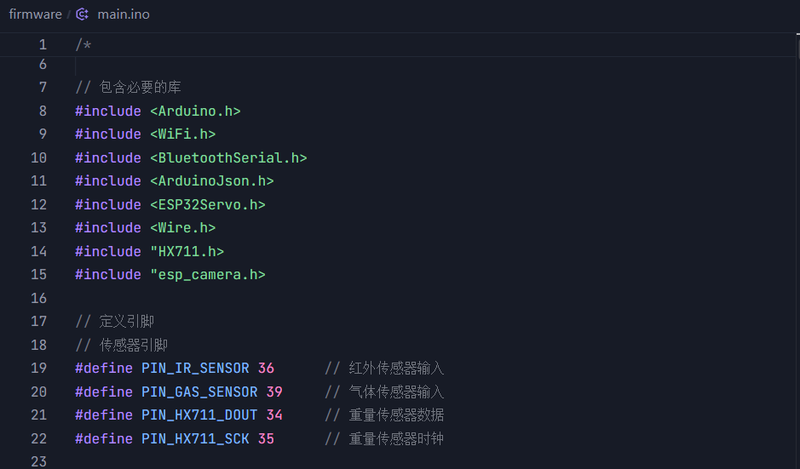Click '<BluetoothSerial.h>' include text
The width and height of the screenshot is (800, 469).
(229, 158)
